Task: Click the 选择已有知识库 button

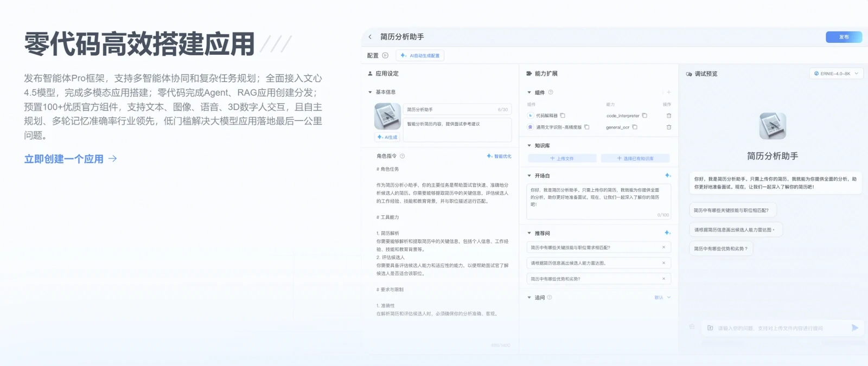Action: pyautogui.click(x=635, y=158)
